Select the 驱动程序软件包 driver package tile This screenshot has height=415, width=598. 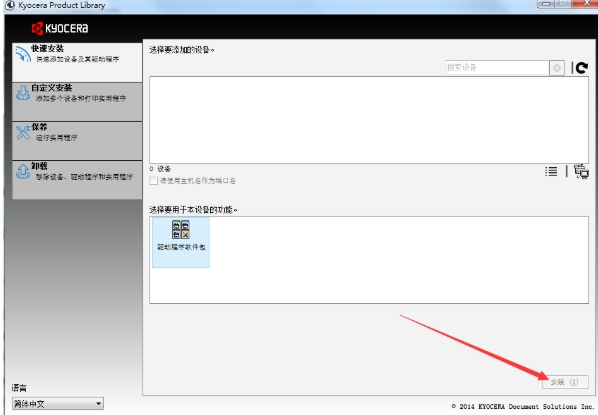point(181,242)
